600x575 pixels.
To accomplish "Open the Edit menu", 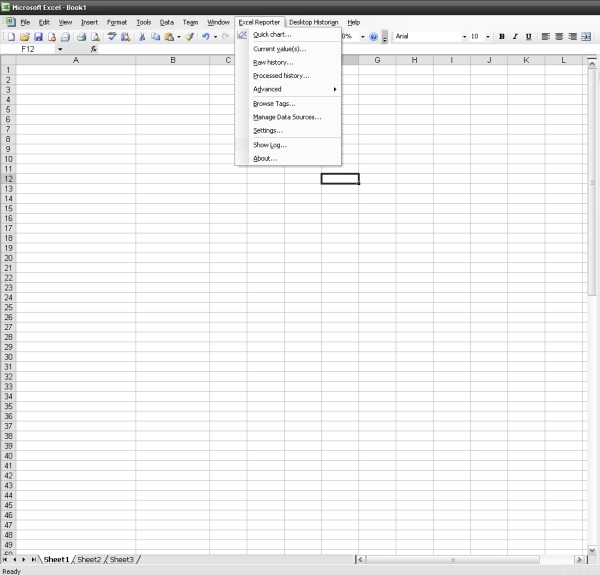I will 44,22.
